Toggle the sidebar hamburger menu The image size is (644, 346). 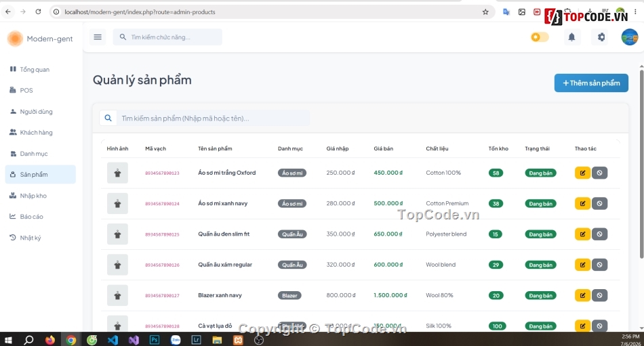(98, 37)
